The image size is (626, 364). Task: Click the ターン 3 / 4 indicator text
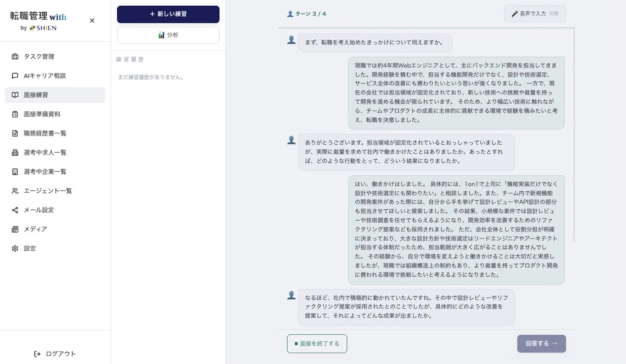click(x=311, y=14)
